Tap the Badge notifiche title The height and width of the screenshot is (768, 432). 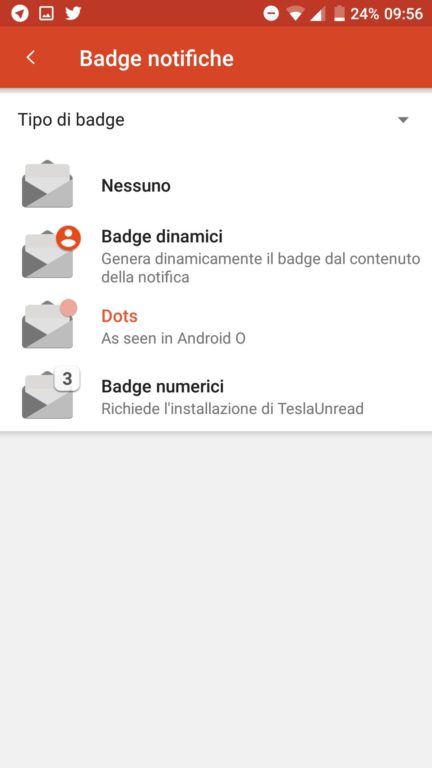point(156,58)
